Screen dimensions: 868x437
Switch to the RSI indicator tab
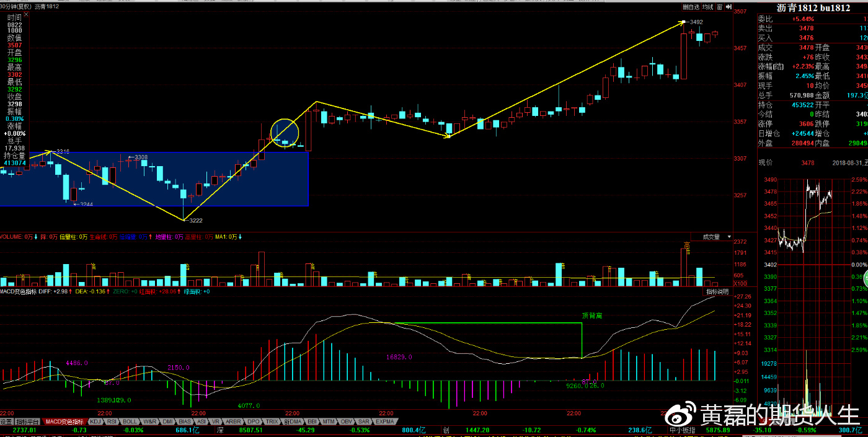(x=112, y=422)
